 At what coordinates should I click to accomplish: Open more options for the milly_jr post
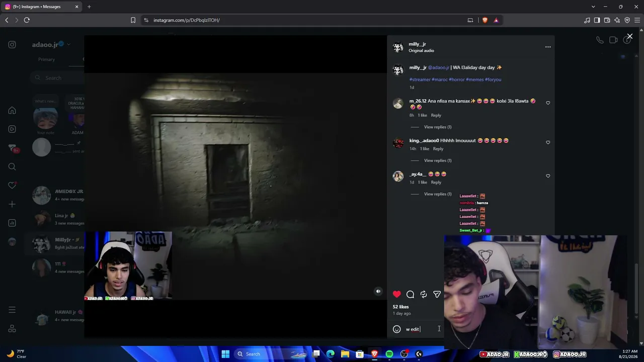(548, 47)
